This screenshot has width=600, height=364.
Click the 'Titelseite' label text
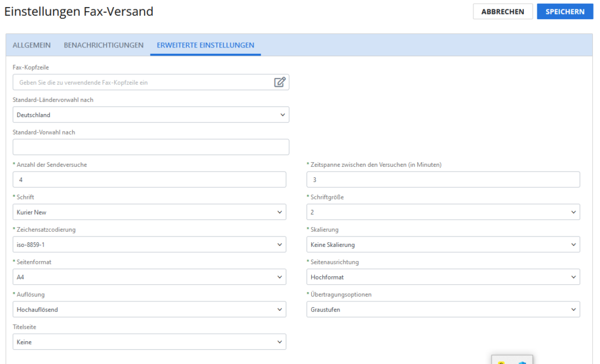[x=25, y=327]
